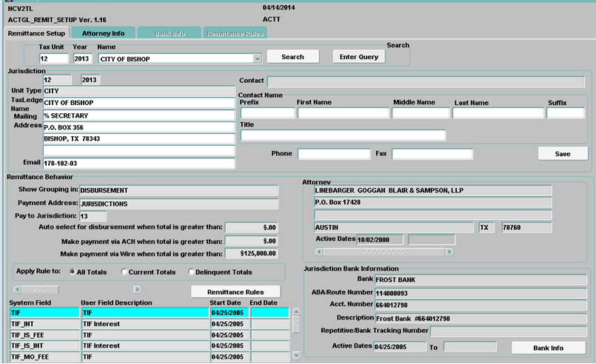Select the TIF_MO_FEE system field cell
Screen dimensions: 596x364
click(44, 357)
